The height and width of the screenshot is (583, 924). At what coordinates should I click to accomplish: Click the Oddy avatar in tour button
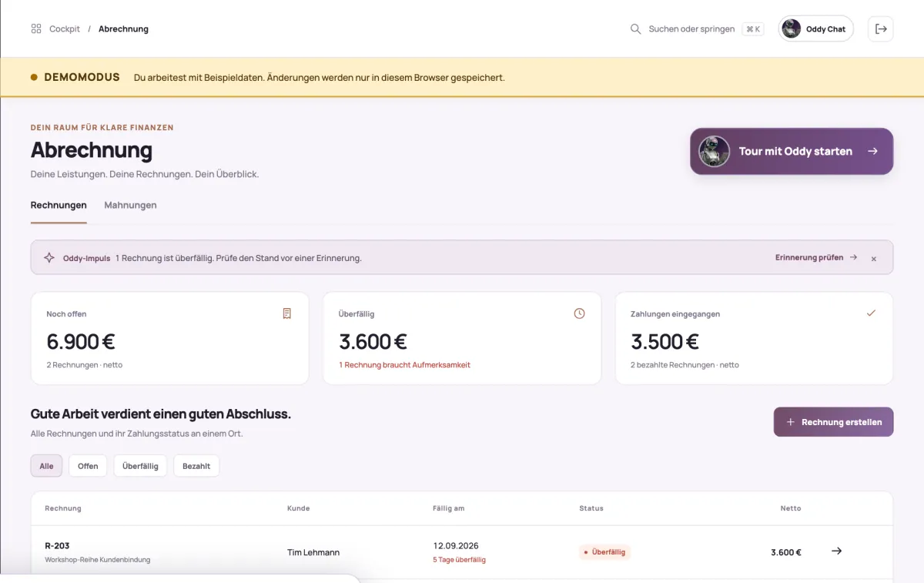coord(714,151)
